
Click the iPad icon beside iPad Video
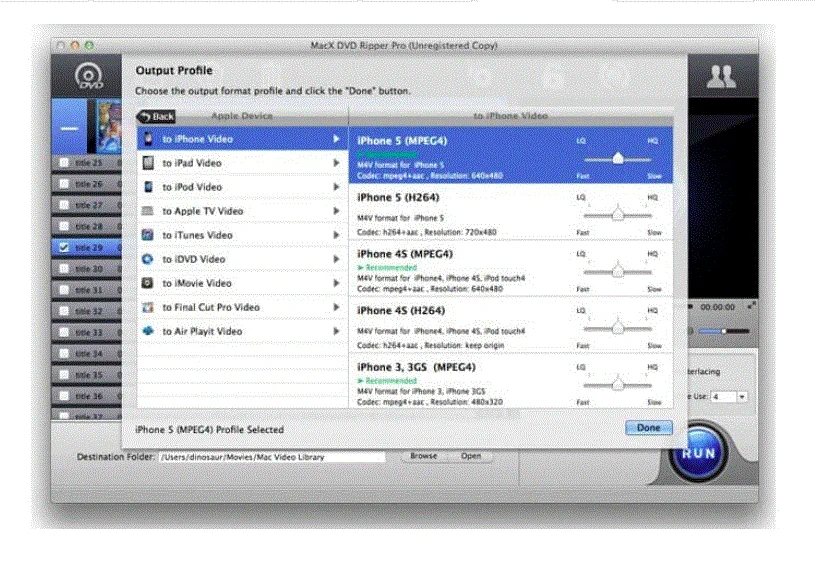(x=148, y=163)
